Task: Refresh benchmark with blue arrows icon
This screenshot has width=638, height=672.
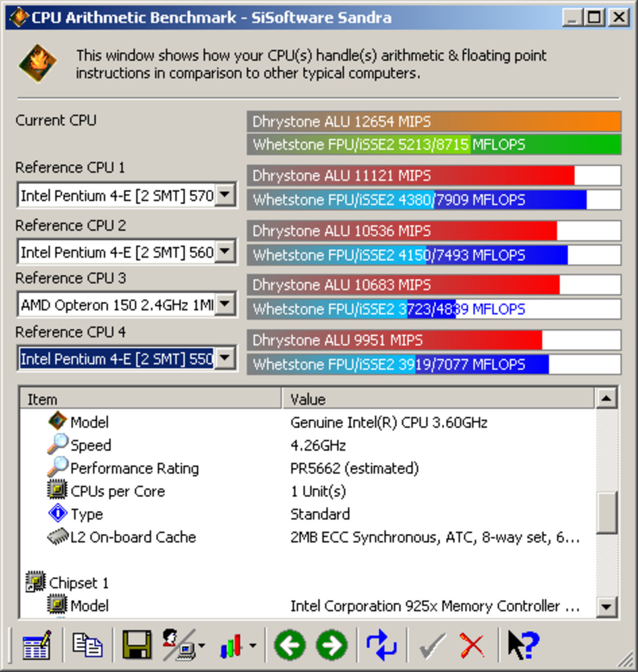Action: pyautogui.click(x=381, y=645)
